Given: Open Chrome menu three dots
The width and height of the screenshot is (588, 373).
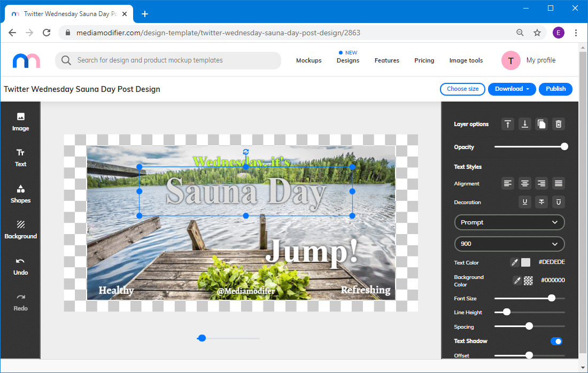Looking at the screenshot, I should (576, 33).
